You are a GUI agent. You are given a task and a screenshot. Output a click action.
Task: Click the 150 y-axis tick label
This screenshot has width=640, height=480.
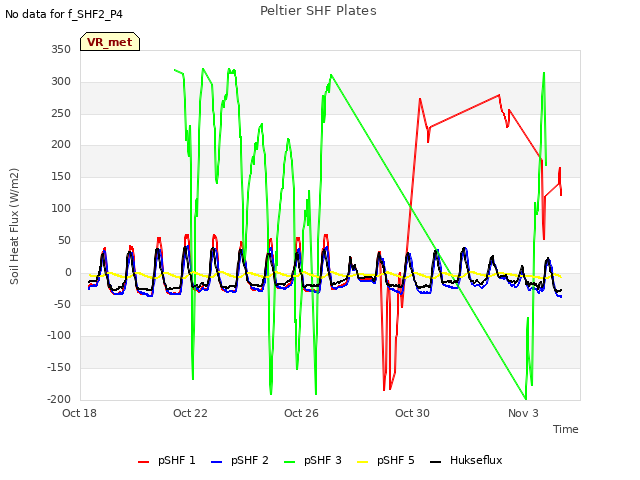(61, 177)
